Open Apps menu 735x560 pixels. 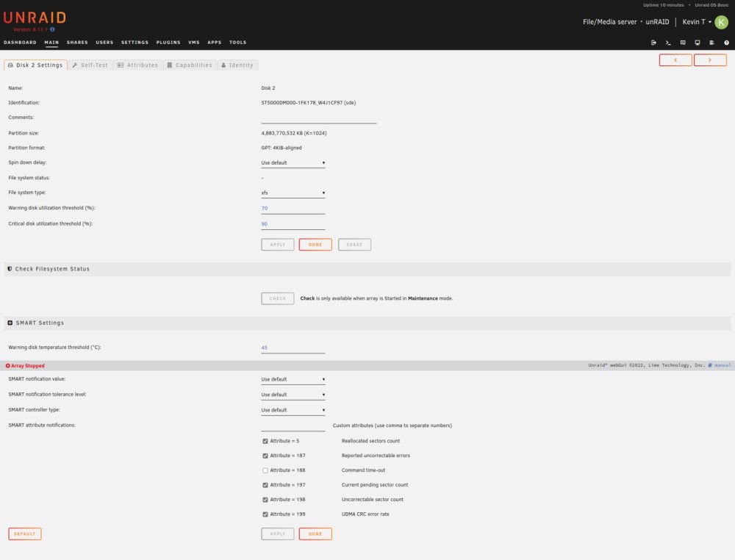click(214, 43)
